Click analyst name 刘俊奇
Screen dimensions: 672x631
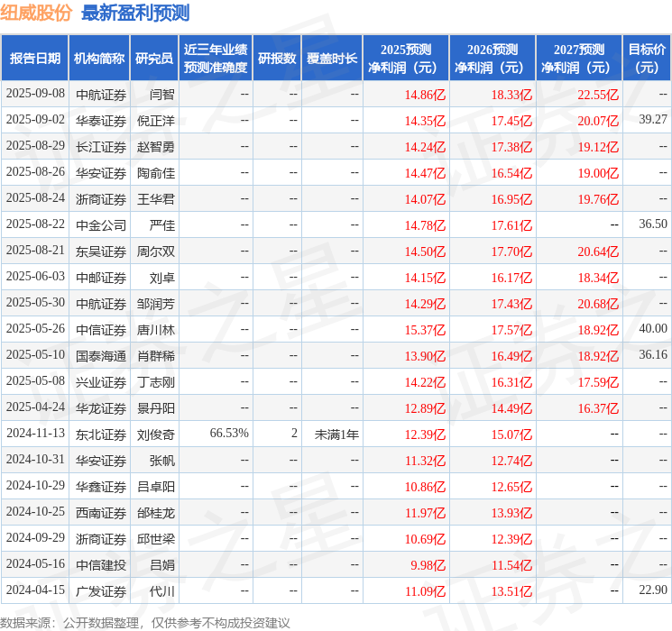[x=156, y=434]
